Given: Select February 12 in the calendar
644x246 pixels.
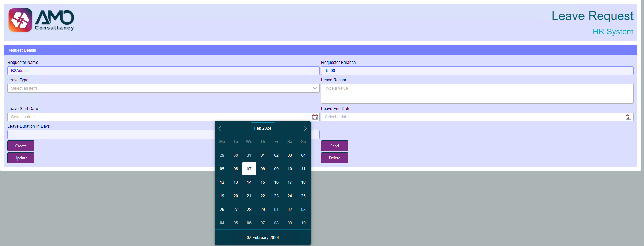Looking at the screenshot, I should (x=222, y=182).
